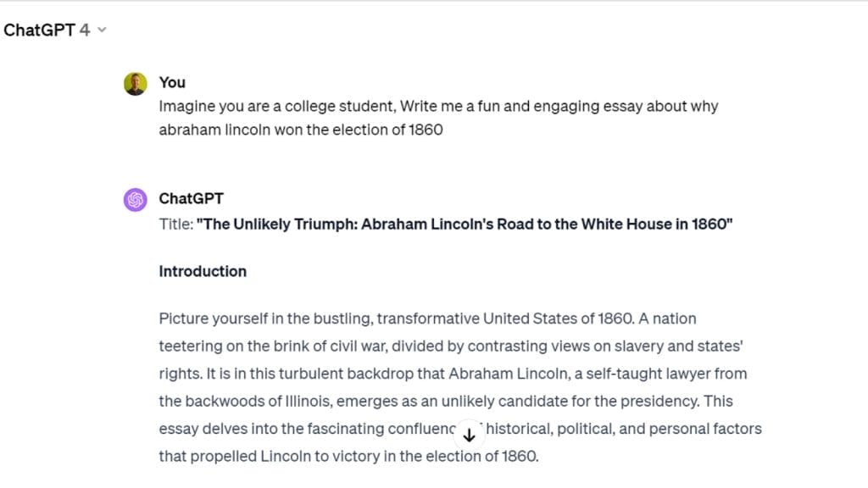This screenshot has width=868, height=488.
Task: Click the line "teetering on the brink of civil war"
Action: click(451, 347)
